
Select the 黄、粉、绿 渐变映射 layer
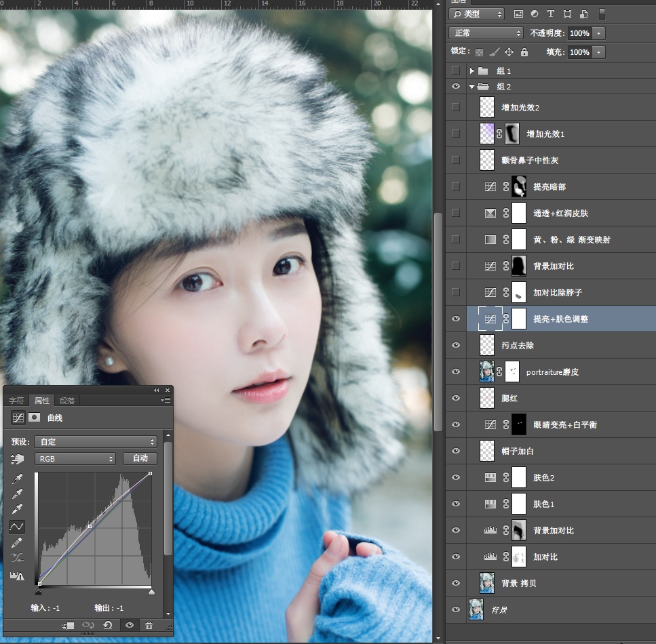tap(562, 239)
